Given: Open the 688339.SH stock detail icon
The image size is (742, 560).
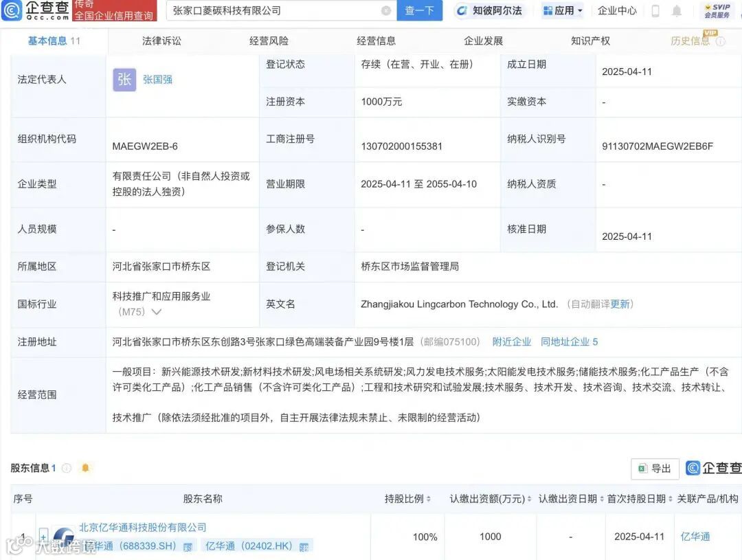Looking at the screenshot, I should pos(188,547).
